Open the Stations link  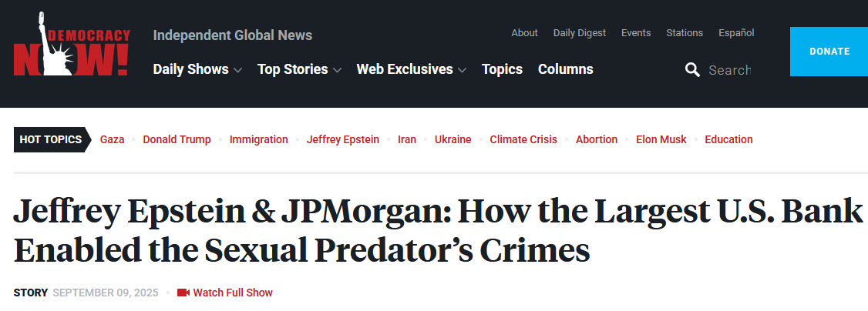pyautogui.click(x=685, y=33)
